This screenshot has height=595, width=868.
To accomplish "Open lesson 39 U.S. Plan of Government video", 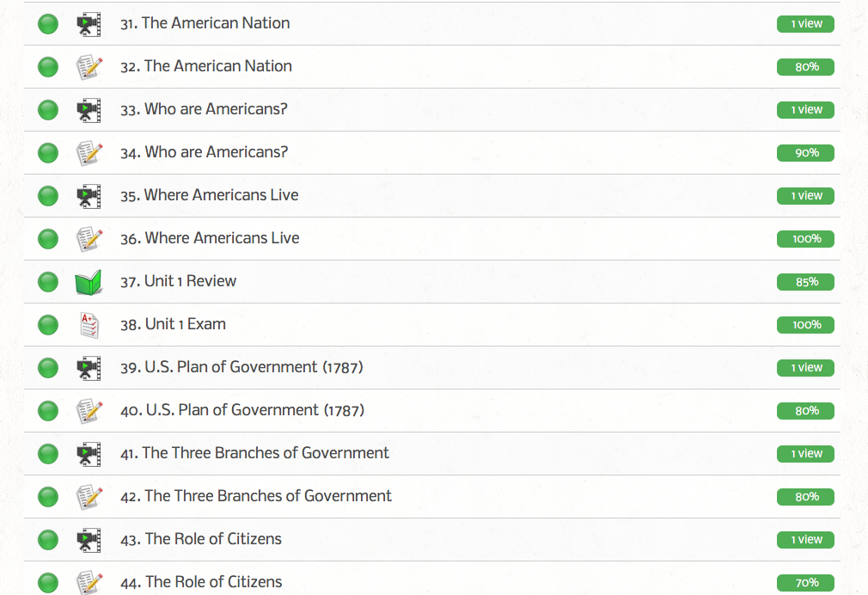I will click(x=241, y=367).
